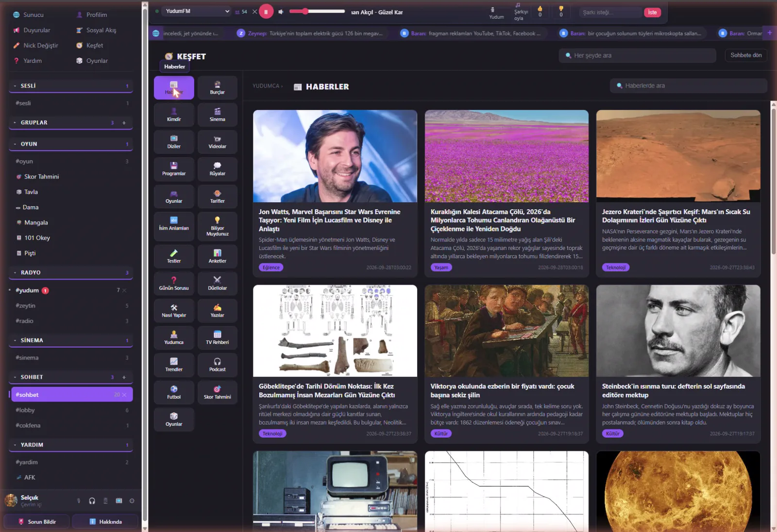Viewport: 777px width, 532px height.
Task: Open the Sosyal Akış menu item
Action: pyautogui.click(x=96, y=30)
